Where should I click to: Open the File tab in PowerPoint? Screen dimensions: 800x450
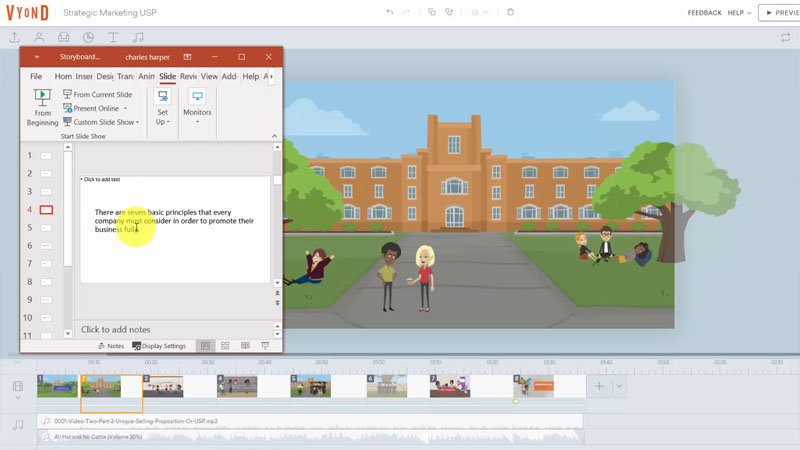[x=36, y=76]
